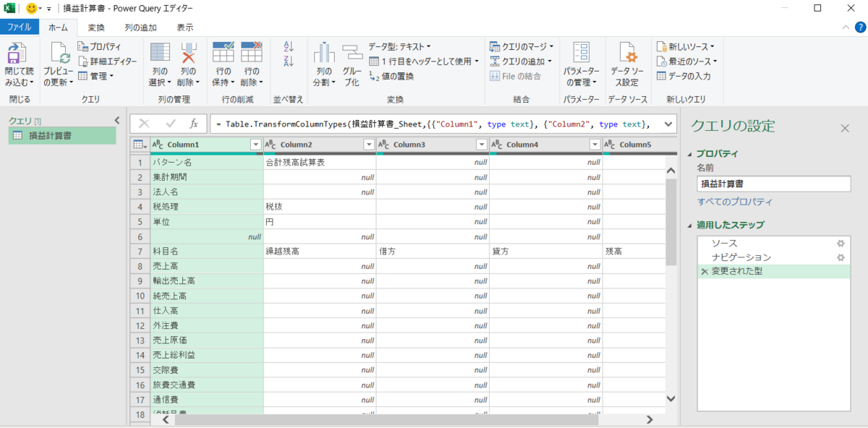Cancel the formula edit with the X icon
Screen dimensions: 868x428
pos(144,124)
